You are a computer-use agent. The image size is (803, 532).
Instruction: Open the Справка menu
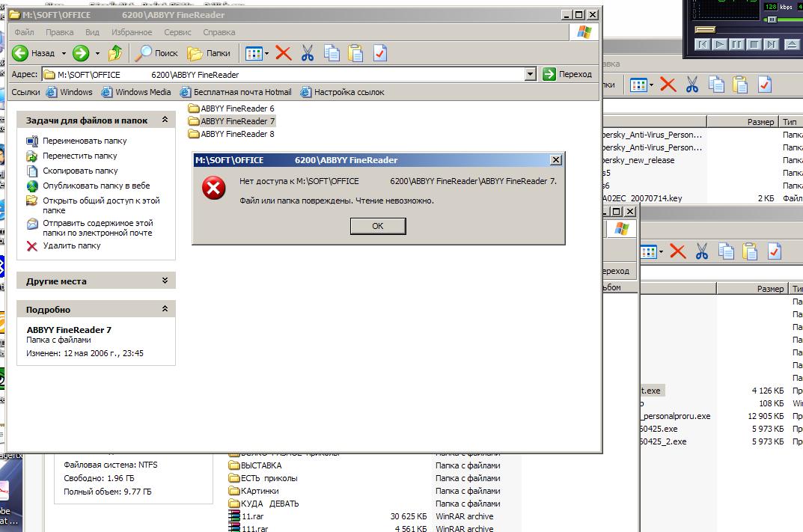click(x=219, y=32)
